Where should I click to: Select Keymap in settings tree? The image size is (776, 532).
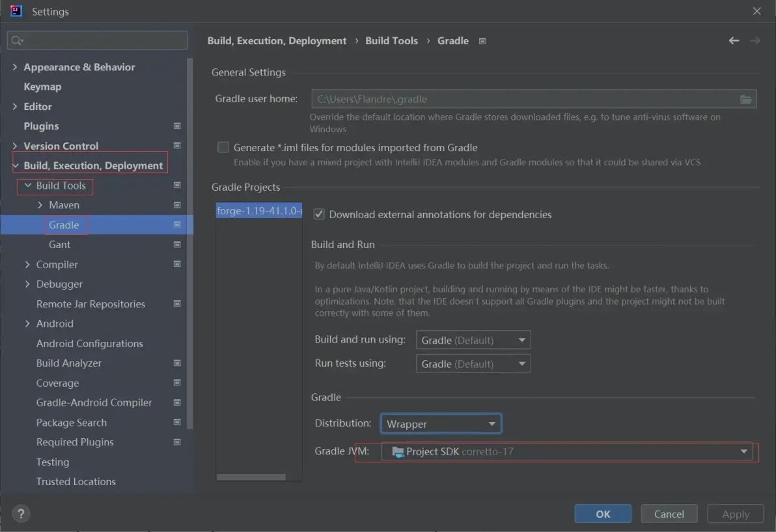(x=42, y=87)
